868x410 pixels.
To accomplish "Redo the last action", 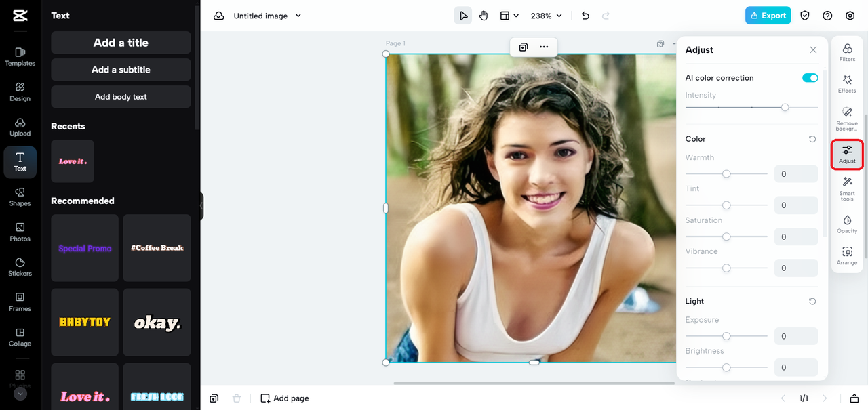I will point(606,16).
